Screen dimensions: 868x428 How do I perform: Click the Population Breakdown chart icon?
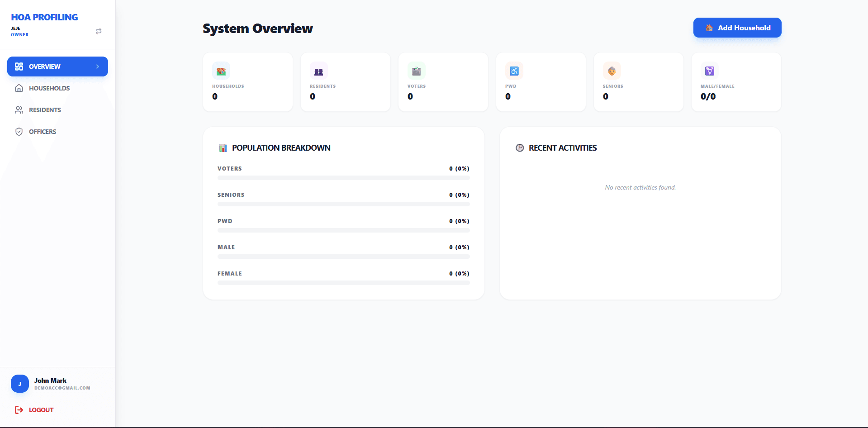click(x=223, y=148)
